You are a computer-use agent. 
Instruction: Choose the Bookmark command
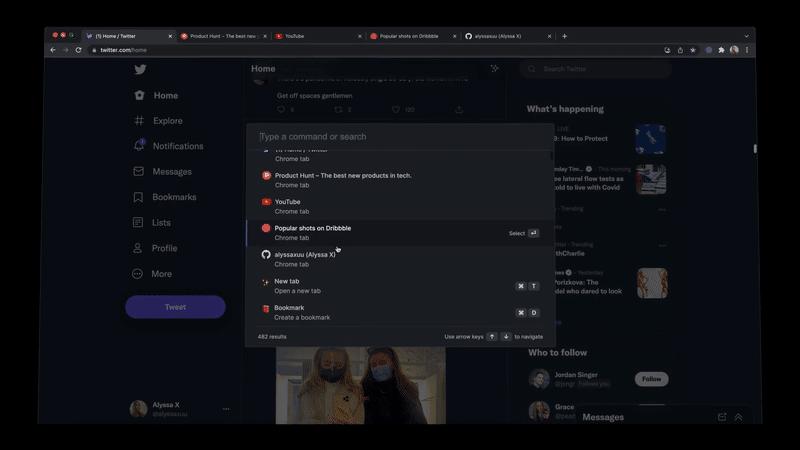pyautogui.click(x=400, y=312)
